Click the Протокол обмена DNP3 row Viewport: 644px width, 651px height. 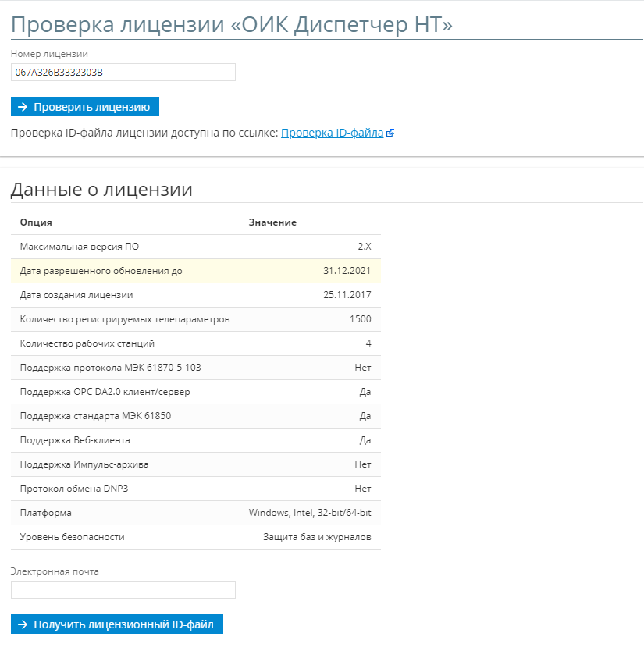tap(195, 489)
